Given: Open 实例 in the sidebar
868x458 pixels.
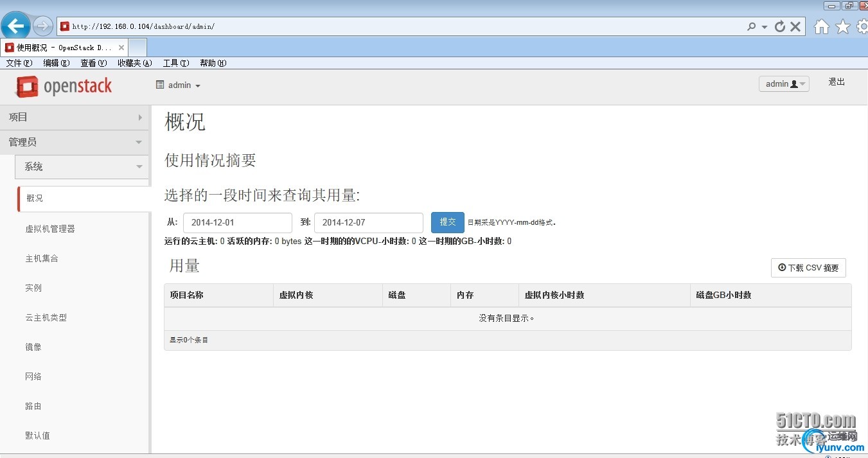Looking at the screenshot, I should (x=33, y=288).
